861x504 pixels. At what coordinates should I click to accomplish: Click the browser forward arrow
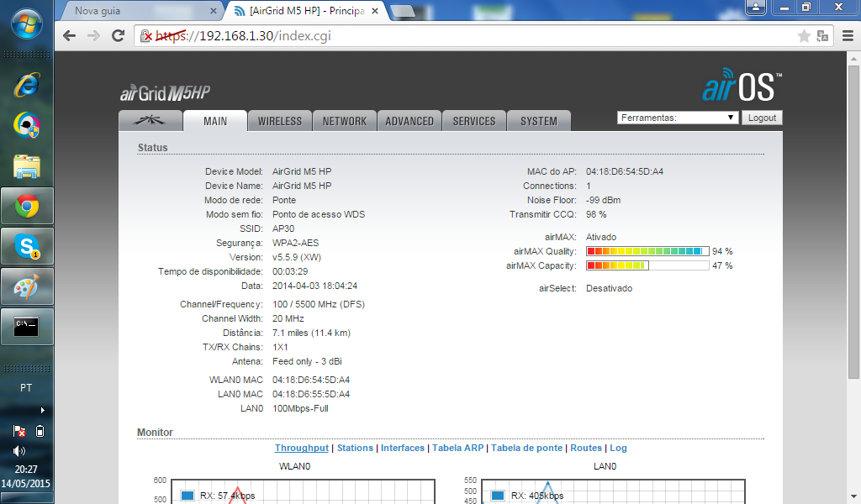93,35
